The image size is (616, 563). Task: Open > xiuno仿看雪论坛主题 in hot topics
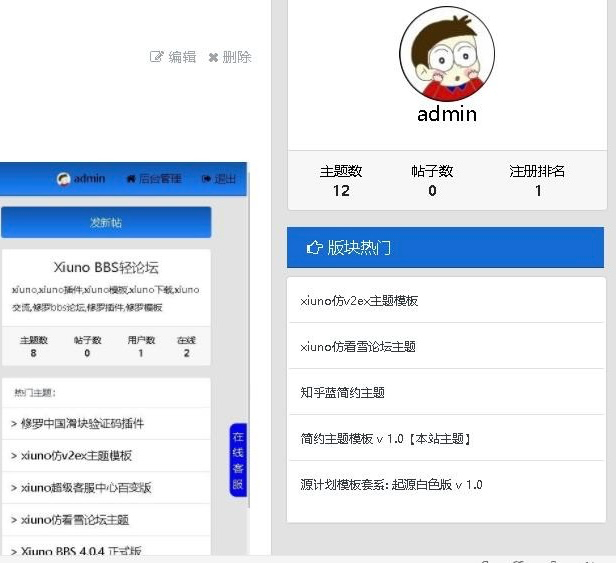click(x=75, y=520)
